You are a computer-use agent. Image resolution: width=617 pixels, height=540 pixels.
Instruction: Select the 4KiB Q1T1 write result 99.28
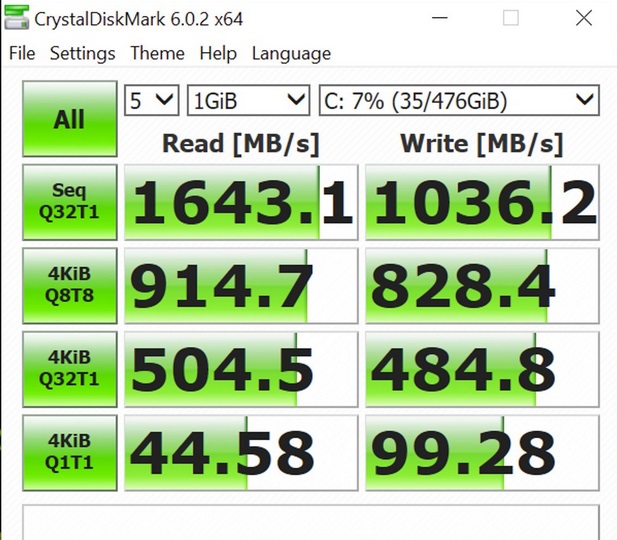click(482, 453)
